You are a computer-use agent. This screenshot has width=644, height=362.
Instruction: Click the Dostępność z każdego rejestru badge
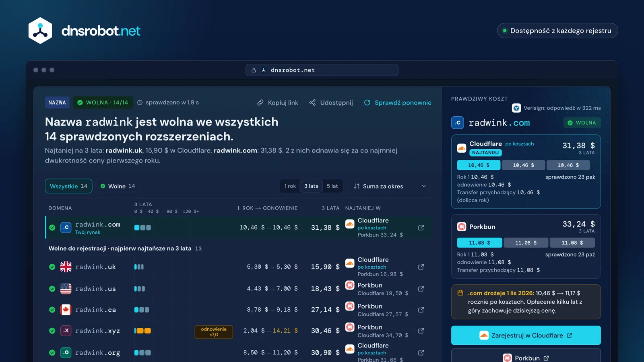557,31
